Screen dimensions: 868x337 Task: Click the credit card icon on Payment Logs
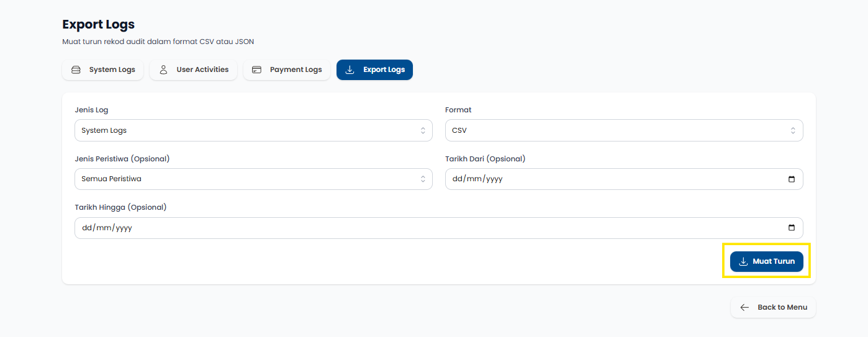[256, 70]
